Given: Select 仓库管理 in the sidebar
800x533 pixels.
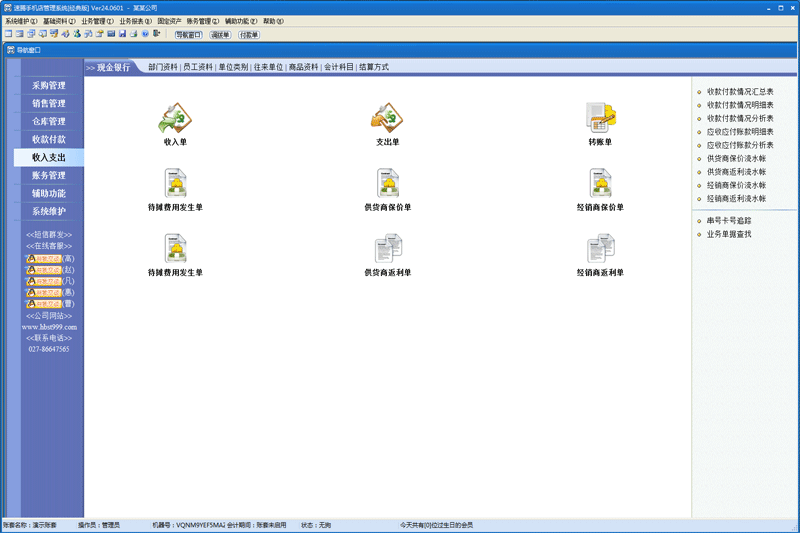Looking at the screenshot, I should click(49, 121).
